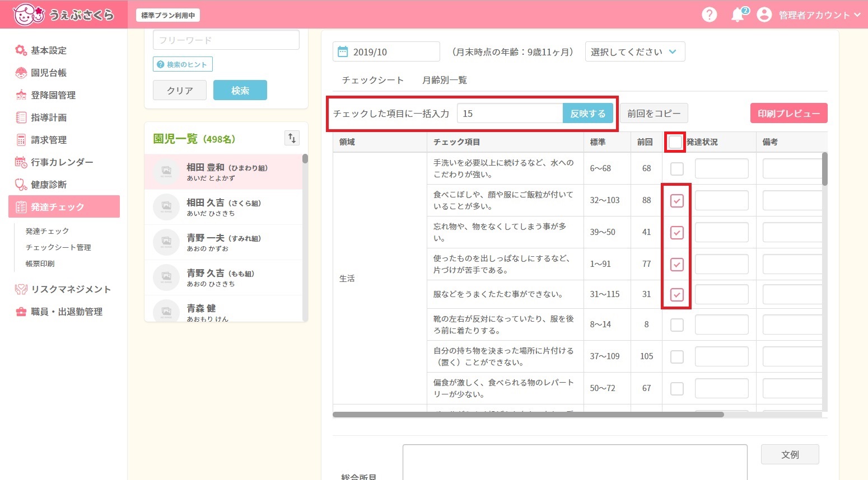Screen dimensions: 868x480
Task: Check the 偏食が激しく row checkbox
Action: 677,388
